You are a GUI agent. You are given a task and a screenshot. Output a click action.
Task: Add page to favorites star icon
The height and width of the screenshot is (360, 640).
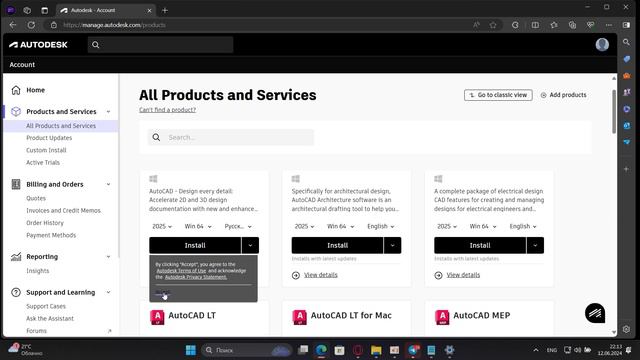[493, 25]
